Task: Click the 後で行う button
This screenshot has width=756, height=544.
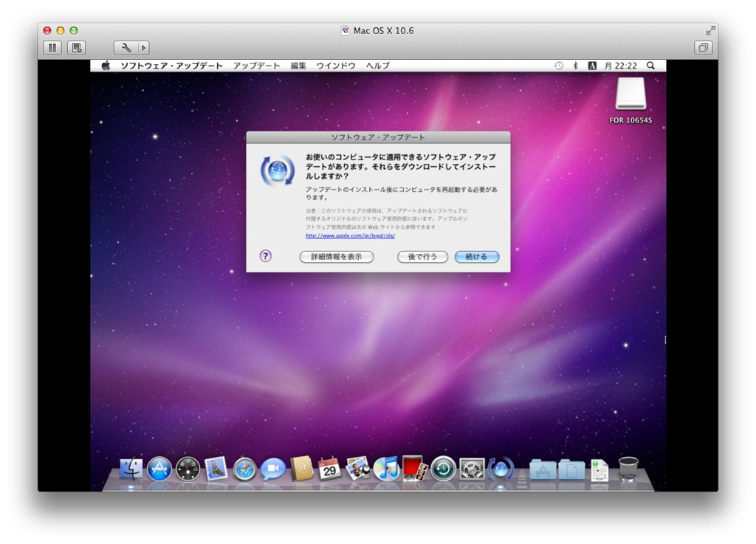Action: (422, 257)
